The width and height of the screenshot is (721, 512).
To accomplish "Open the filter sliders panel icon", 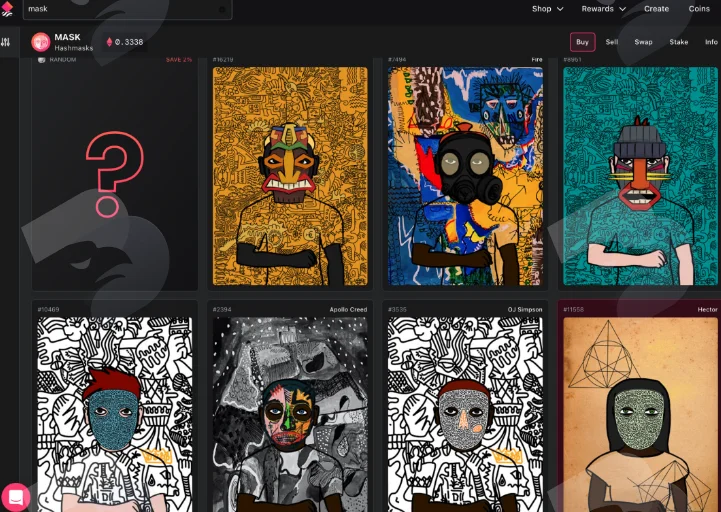I will point(6,42).
